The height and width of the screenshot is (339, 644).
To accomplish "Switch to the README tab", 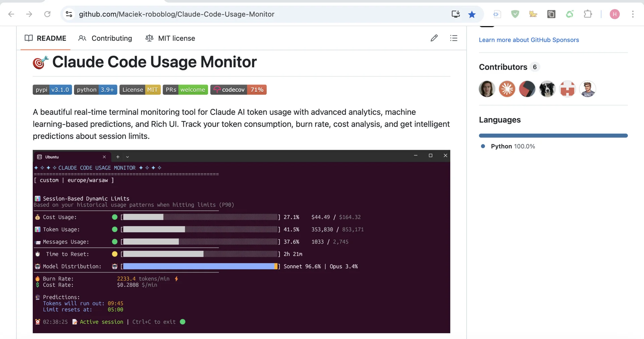I will click(45, 38).
